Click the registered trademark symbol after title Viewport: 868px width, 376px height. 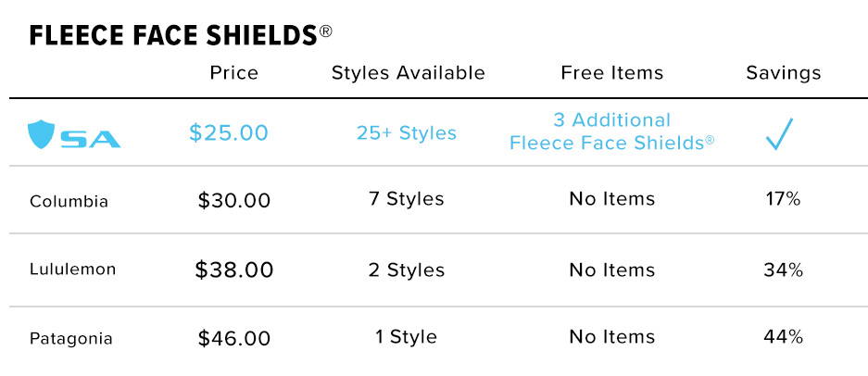(325, 31)
